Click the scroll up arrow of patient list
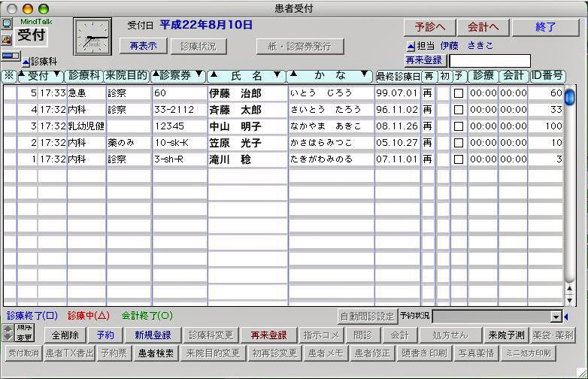 click(570, 289)
